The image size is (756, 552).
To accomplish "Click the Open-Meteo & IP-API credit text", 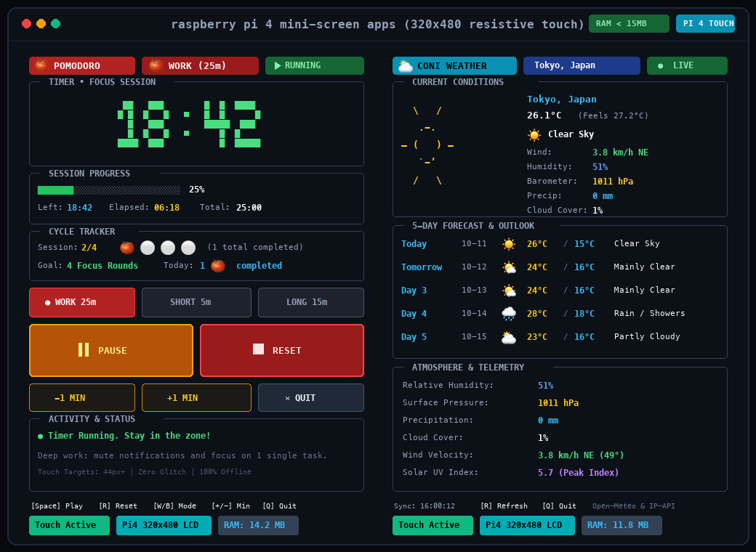I will point(634,506).
